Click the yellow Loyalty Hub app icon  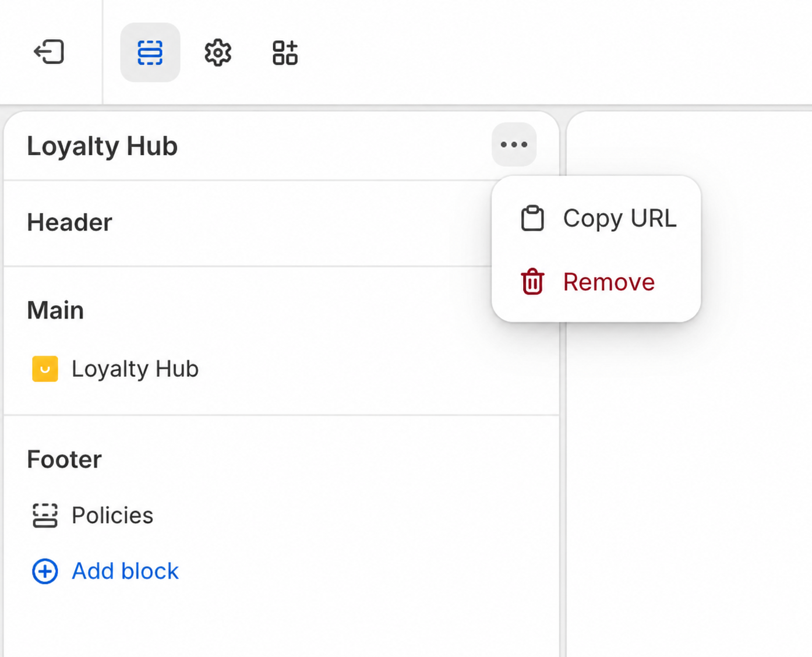pyautogui.click(x=45, y=369)
